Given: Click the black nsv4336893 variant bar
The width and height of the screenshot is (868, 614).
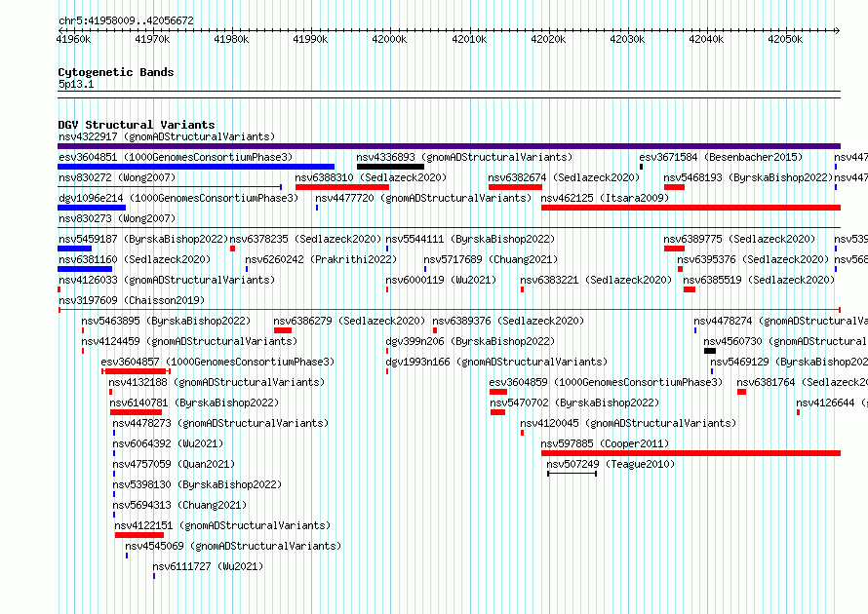Looking at the screenshot, I should click(390, 167).
